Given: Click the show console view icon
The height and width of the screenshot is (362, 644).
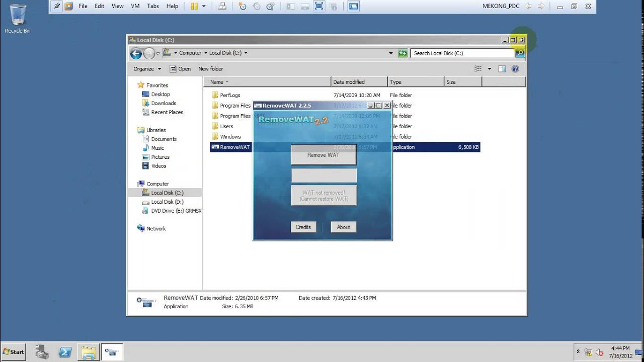Looking at the screenshot, I should pos(290,6).
